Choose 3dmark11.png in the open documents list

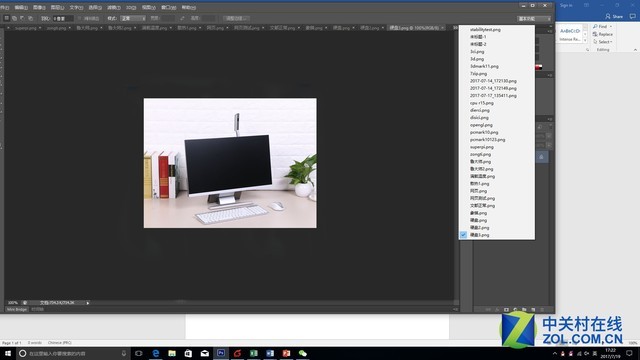pos(484,66)
